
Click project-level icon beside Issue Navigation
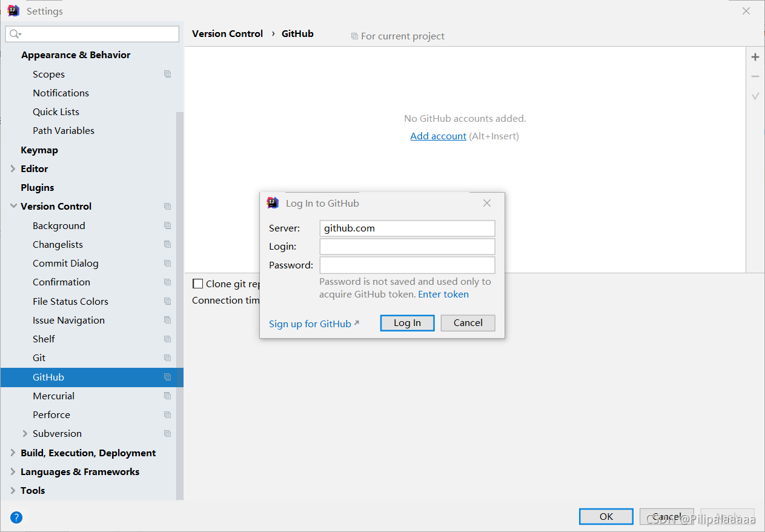click(168, 320)
